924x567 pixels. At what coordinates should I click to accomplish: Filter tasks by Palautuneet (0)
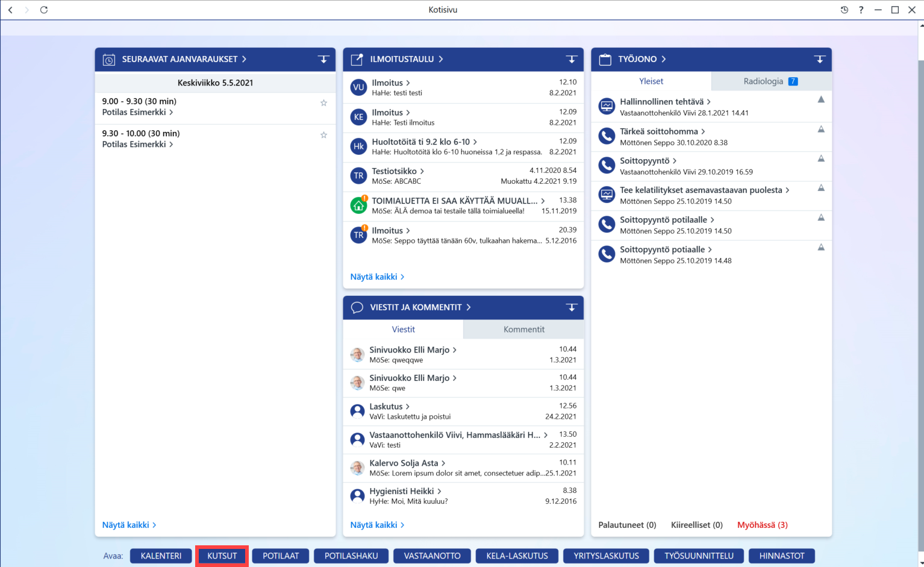pyautogui.click(x=627, y=525)
